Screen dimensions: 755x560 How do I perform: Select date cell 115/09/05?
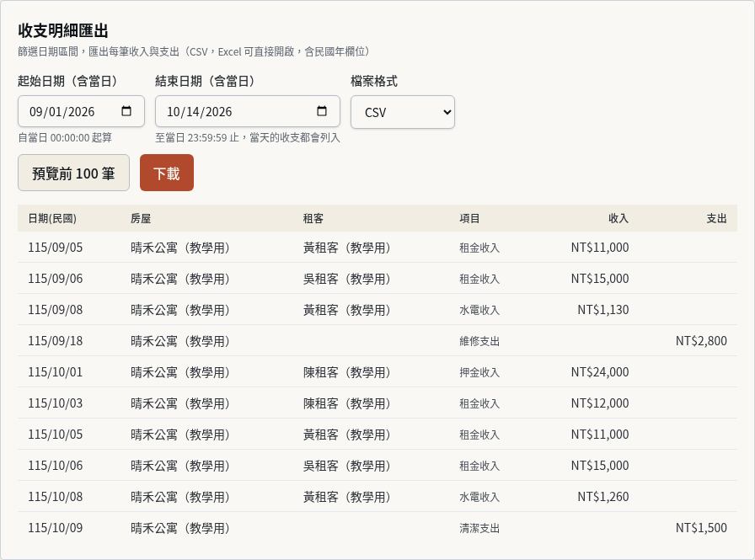[x=56, y=248]
